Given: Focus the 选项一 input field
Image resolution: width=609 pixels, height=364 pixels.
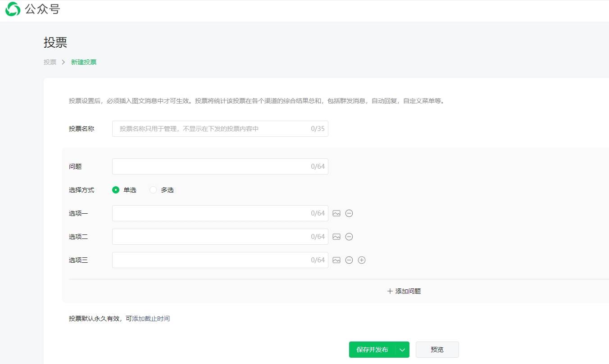Looking at the screenshot, I should [x=220, y=213].
